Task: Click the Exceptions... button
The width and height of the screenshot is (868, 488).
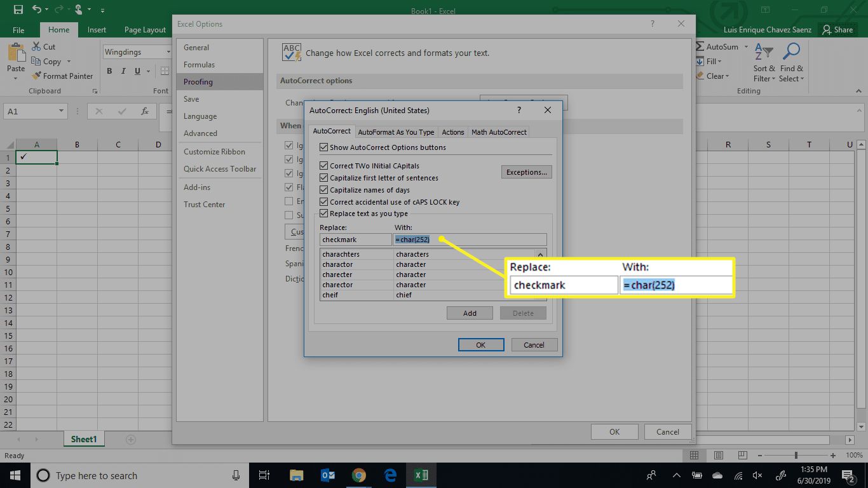Action: [x=527, y=172]
